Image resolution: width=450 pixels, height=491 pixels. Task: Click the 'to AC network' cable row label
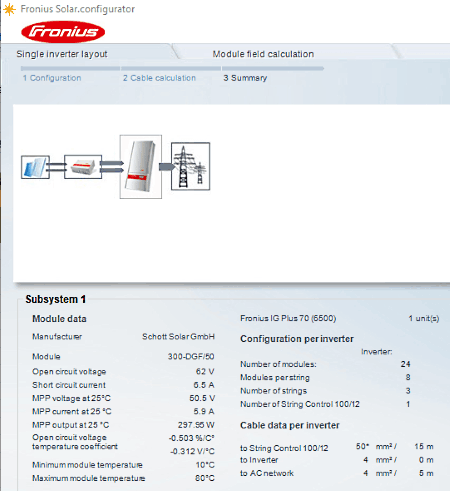[x=267, y=473]
